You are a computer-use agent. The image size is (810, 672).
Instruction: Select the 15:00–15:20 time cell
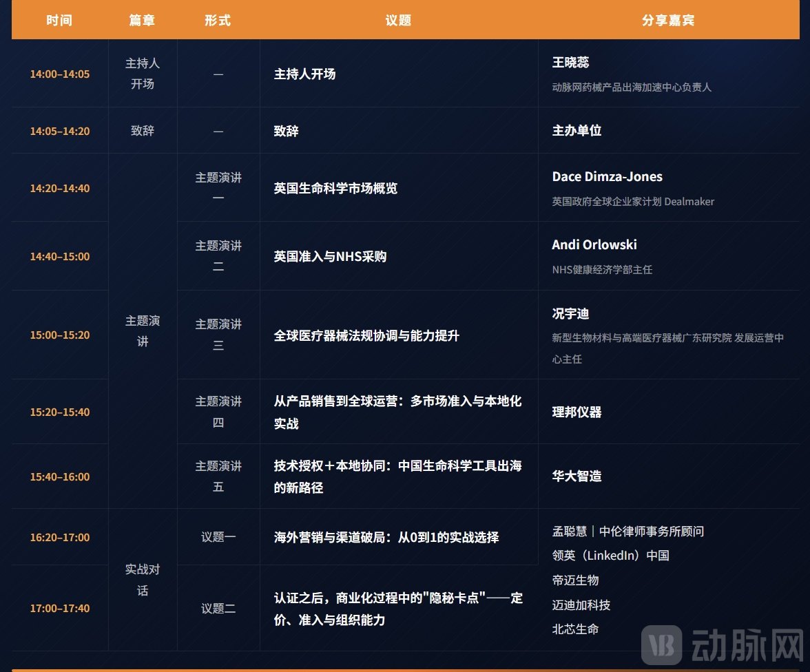60,335
